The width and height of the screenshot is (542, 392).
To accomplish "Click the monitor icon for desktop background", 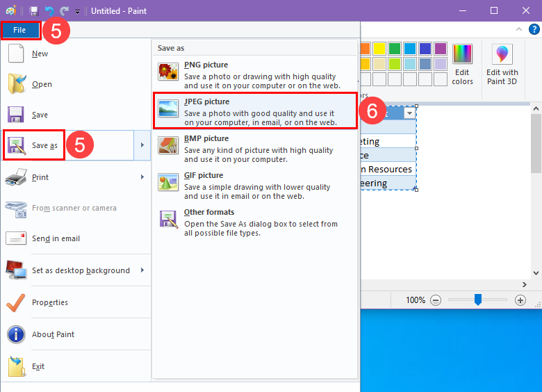I will click(x=16, y=270).
